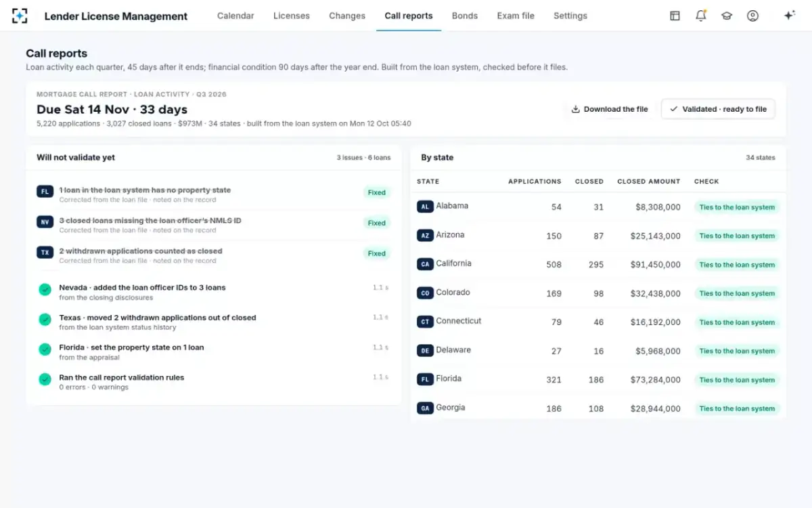Sort by the STATE column header
The height and width of the screenshot is (508, 812).
428,182
